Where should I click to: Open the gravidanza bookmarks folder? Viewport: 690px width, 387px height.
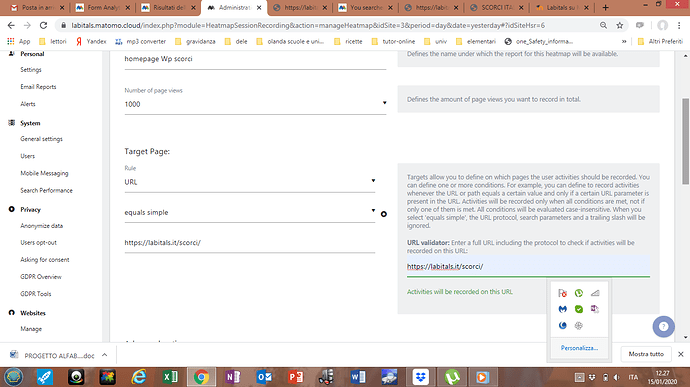195,41
